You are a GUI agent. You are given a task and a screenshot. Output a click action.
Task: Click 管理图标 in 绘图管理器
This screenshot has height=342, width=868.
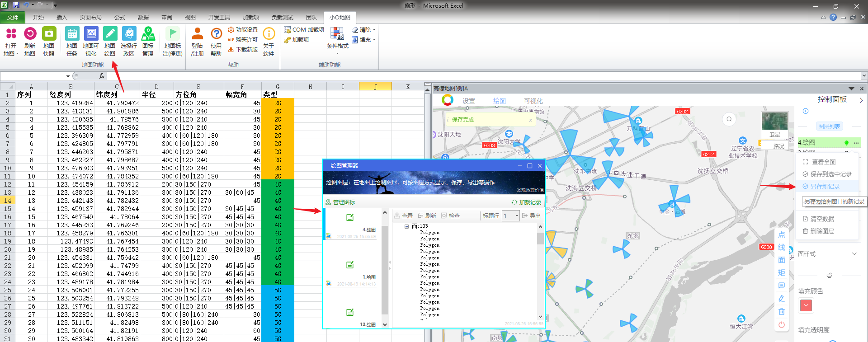tap(340, 202)
